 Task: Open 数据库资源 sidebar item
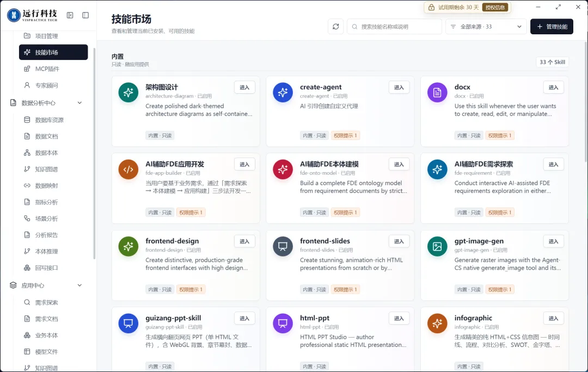click(x=53, y=120)
